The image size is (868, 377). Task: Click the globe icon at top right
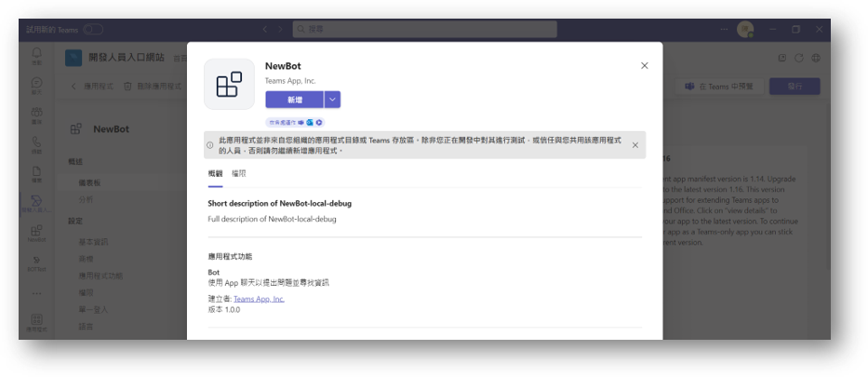point(815,58)
